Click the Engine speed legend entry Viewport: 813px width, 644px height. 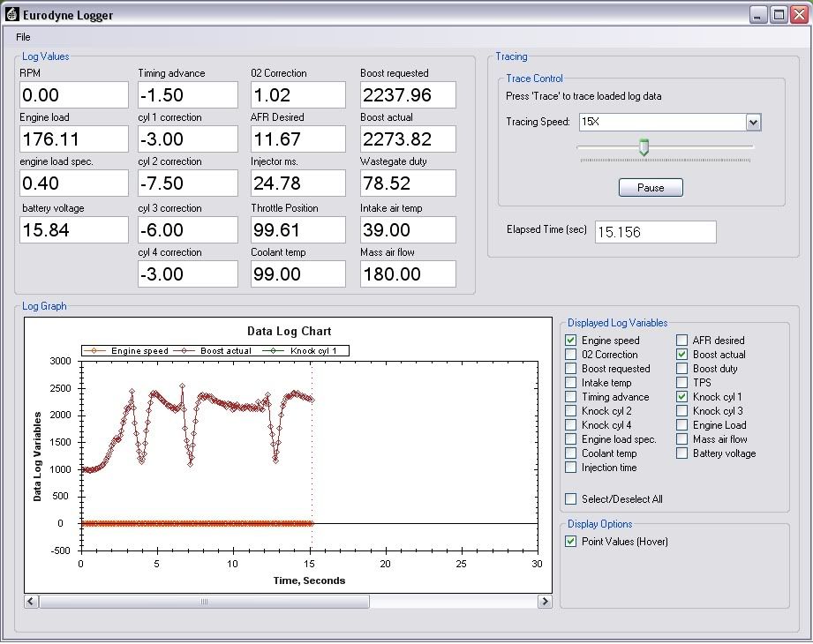tap(139, 351)
